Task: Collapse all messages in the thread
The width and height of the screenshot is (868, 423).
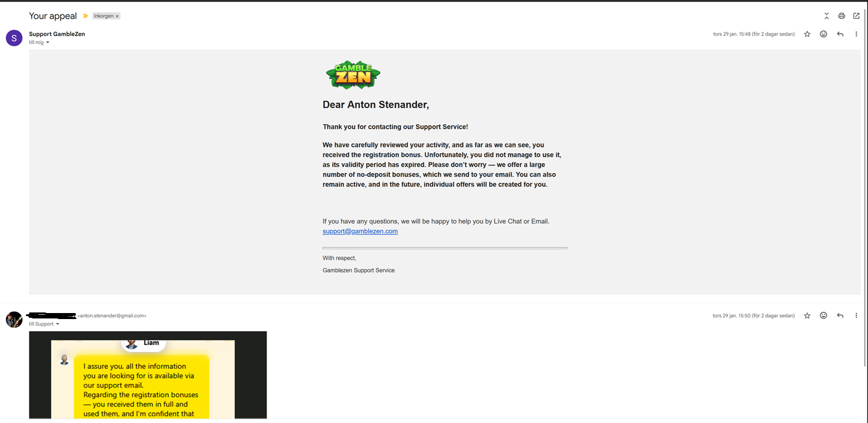Action: 826,16
